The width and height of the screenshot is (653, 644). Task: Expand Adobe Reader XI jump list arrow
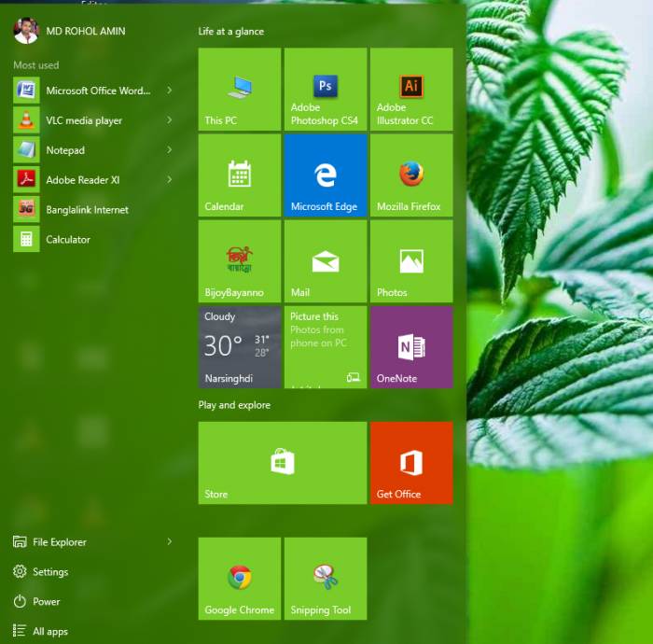(x=169, y=179)
